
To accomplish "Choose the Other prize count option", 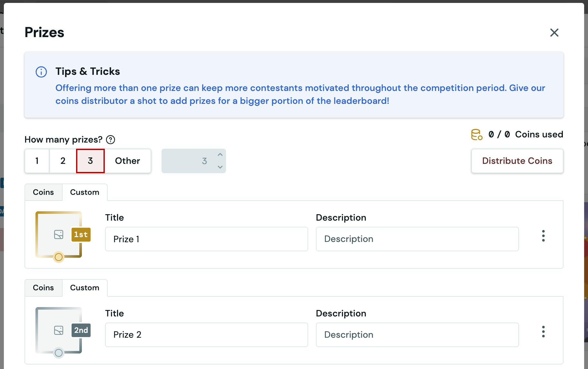I will coord(127,161).
